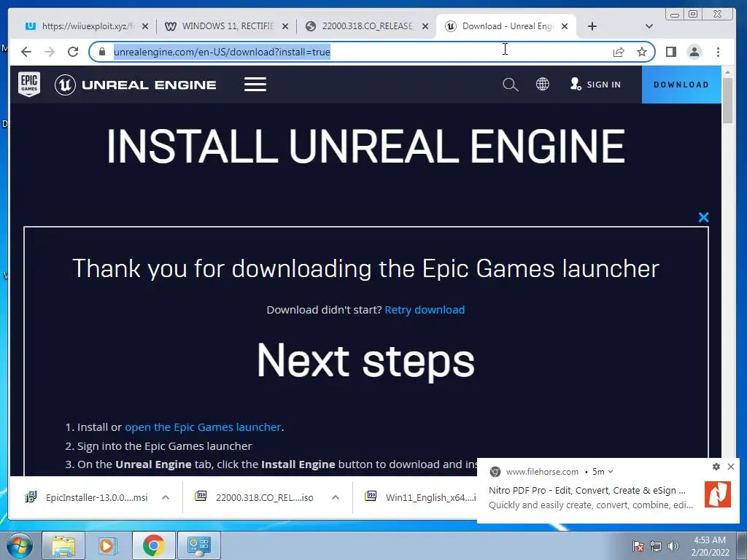The width and height of the screenshot is (747, 560).
Task: Restore down the Chrome window
Action: click(693, 15)
